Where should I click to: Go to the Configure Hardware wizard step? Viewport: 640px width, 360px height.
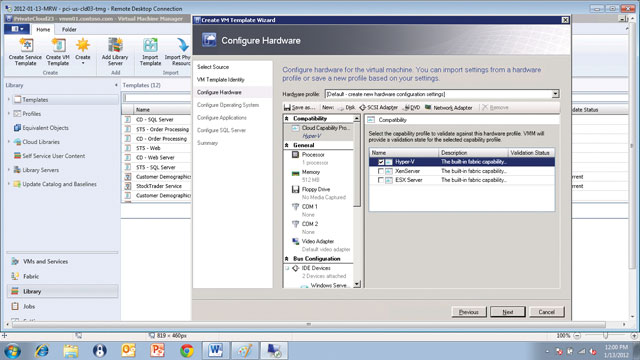coord(219,92)
